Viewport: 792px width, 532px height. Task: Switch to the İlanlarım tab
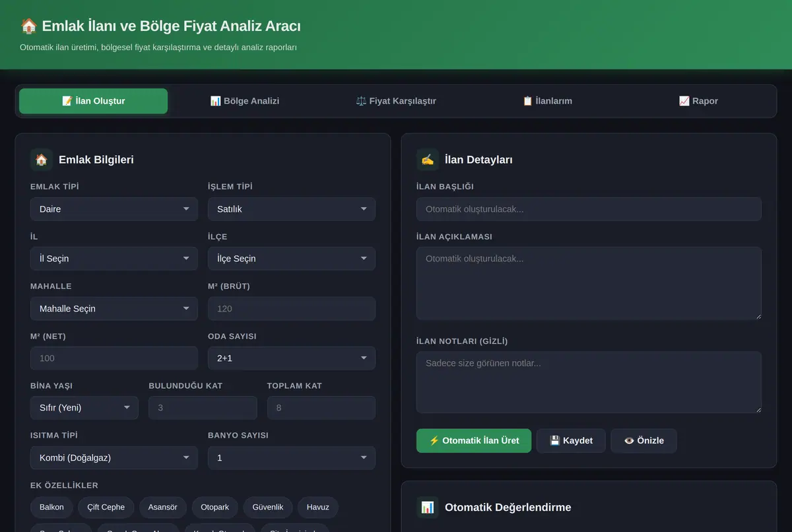[x=547, y=101]
